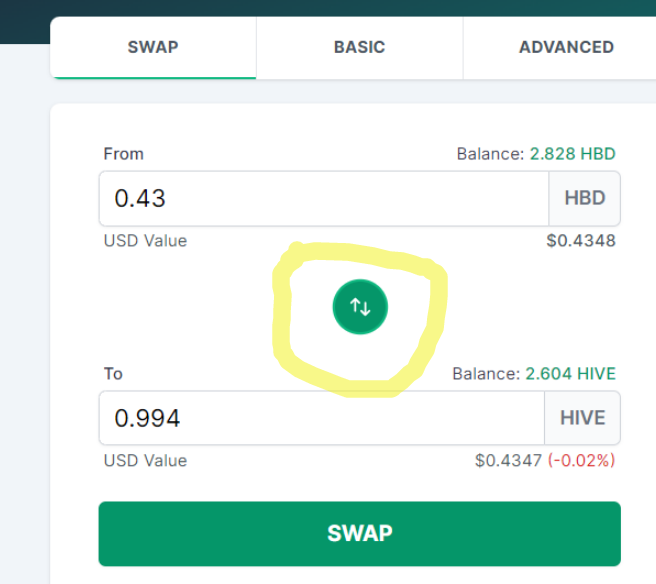This screenshot has width=656, height=584.
Task: Select the $0.4347 USD value text
Action: click(x=508, y=461)
